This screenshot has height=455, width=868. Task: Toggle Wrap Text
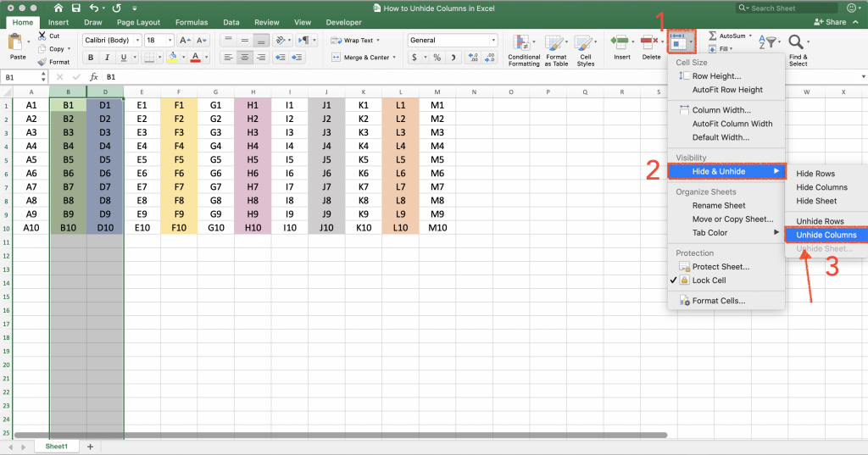tap(355, 41)
